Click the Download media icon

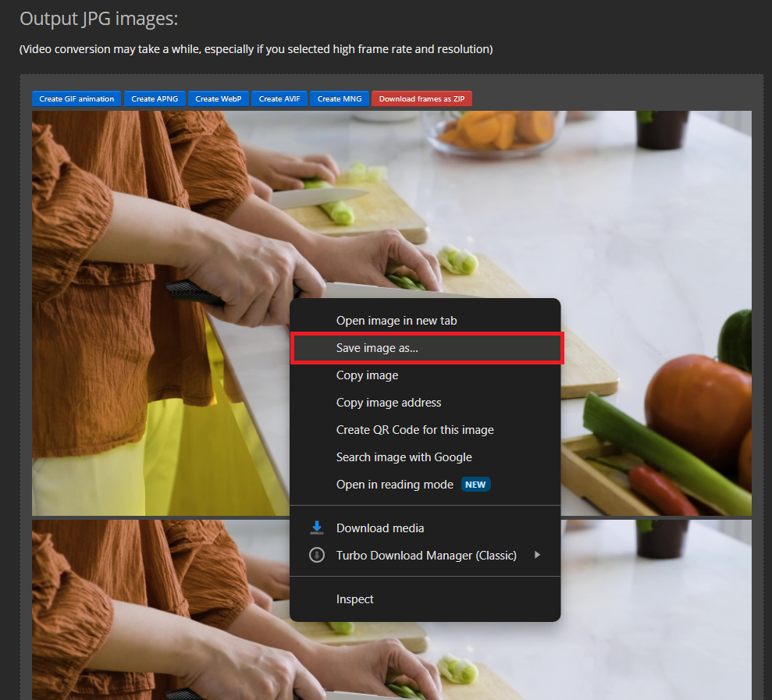(317, 528)
